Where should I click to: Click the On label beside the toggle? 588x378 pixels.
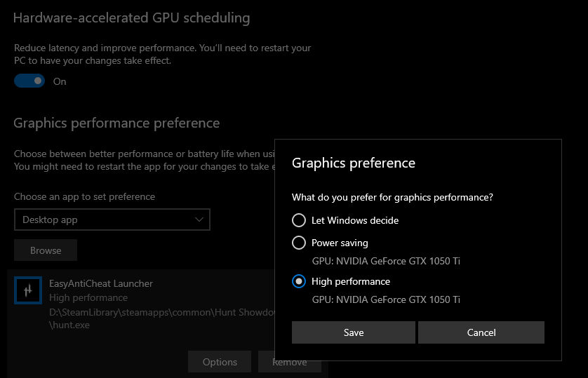[60, 81]
